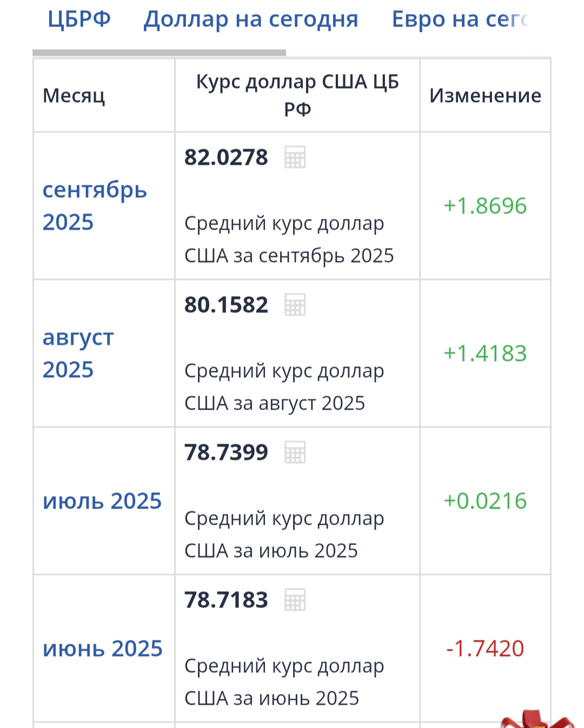Open calculator icon next to 82.0278 rate
Viewport: 584px width, 728px height.
coord(295,157)
